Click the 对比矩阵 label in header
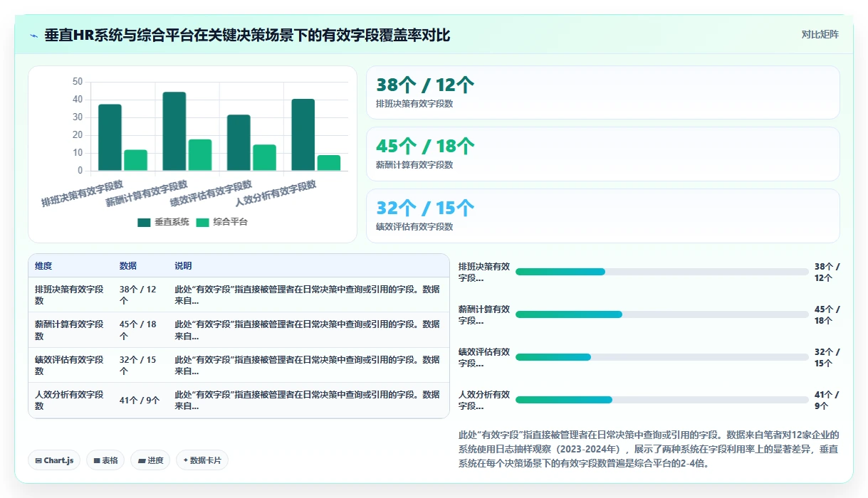 pos(820,34)
